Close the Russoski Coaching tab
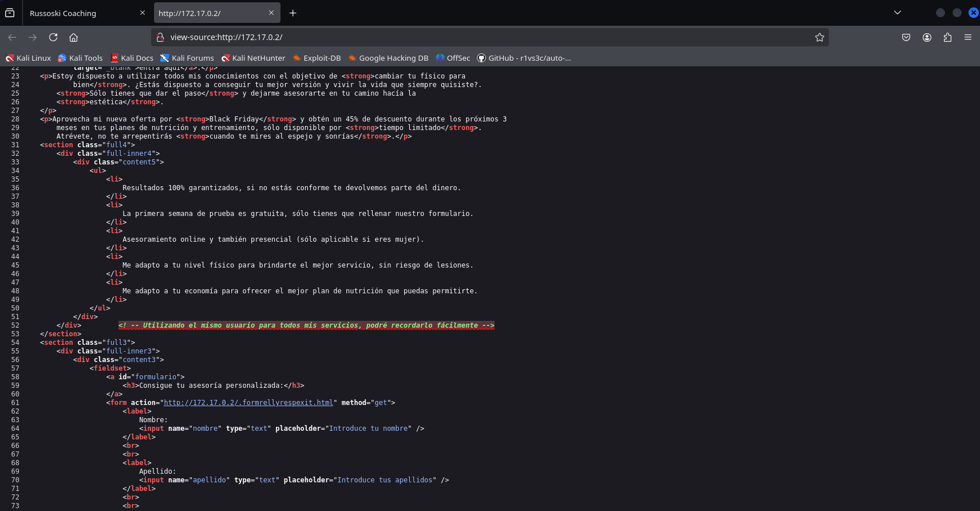Image resolution: width=980 pixels, height=511 pixels. point(143,13)
